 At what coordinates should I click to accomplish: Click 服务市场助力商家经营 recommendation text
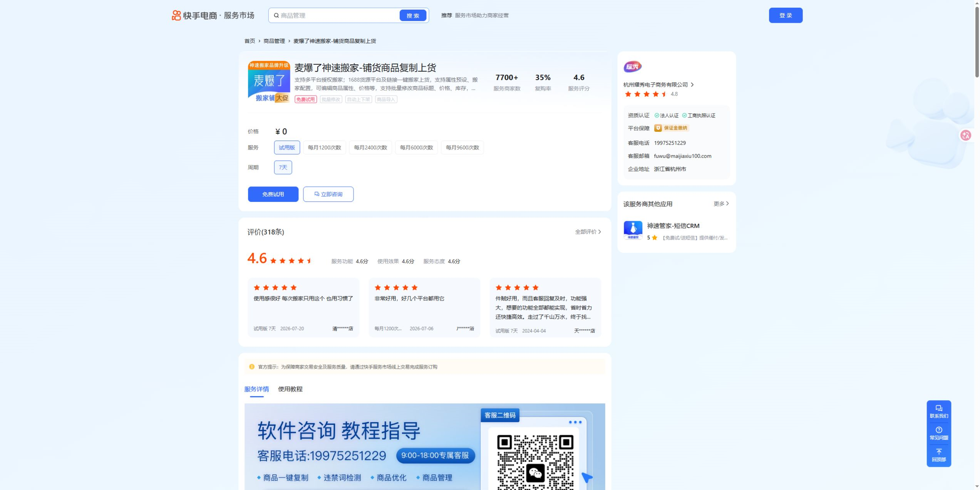coord(481,15)
